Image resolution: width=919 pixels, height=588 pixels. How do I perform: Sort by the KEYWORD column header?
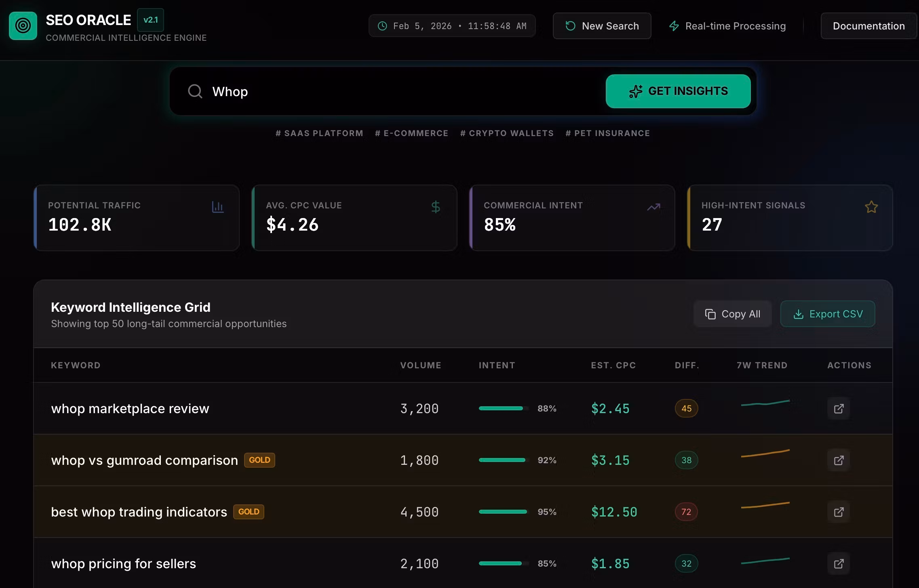click(76, 365)
